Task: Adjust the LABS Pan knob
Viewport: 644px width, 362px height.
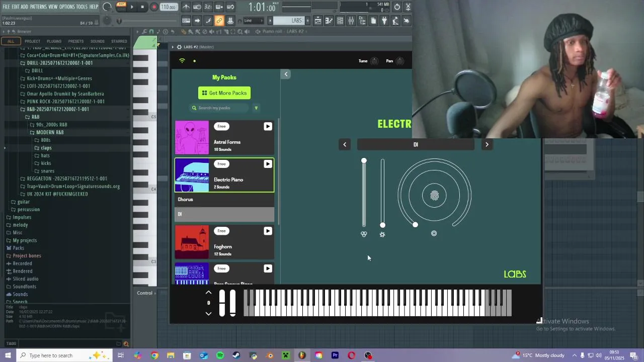Action: (x=400, y=61)
